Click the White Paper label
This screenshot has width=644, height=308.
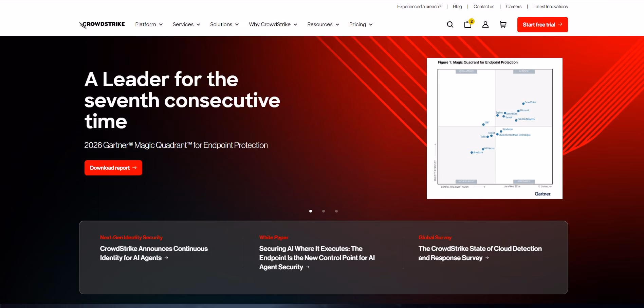coord(274,237)
